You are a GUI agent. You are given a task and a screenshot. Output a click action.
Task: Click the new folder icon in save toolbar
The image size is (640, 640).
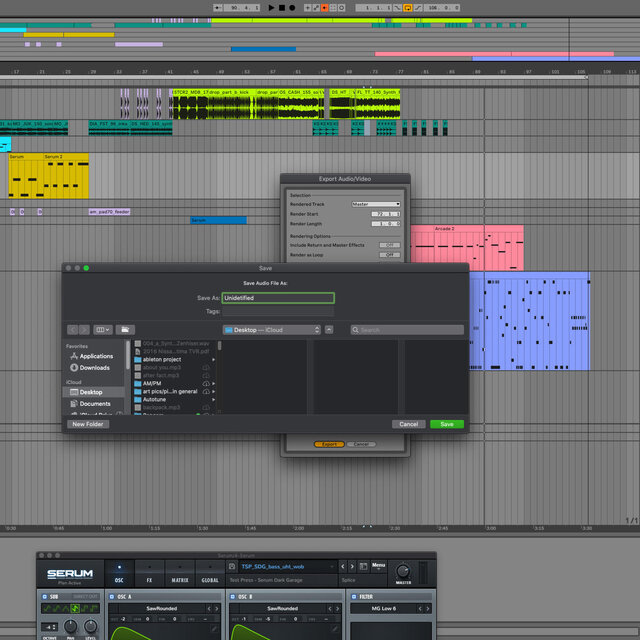(125, 329)
